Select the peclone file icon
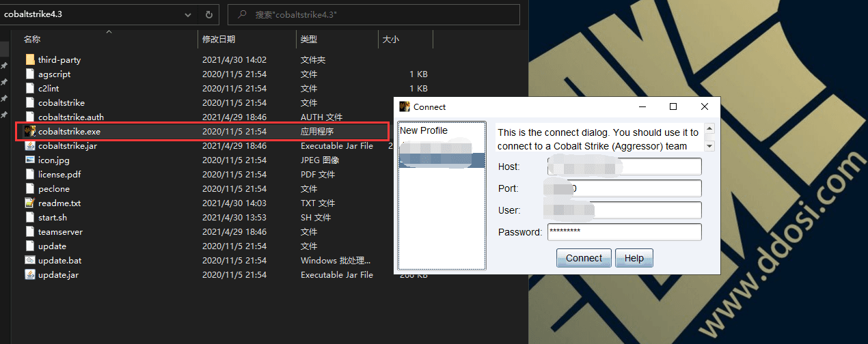 pos(29,188)
